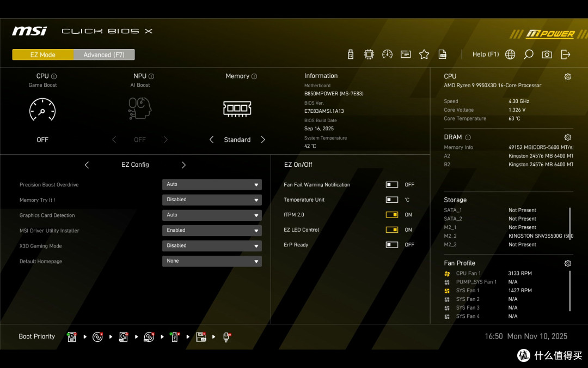This screenshot has width=588, height=368.
Task: Click next arrow beside Memory Standard
Action: click(x=263, y=140)
